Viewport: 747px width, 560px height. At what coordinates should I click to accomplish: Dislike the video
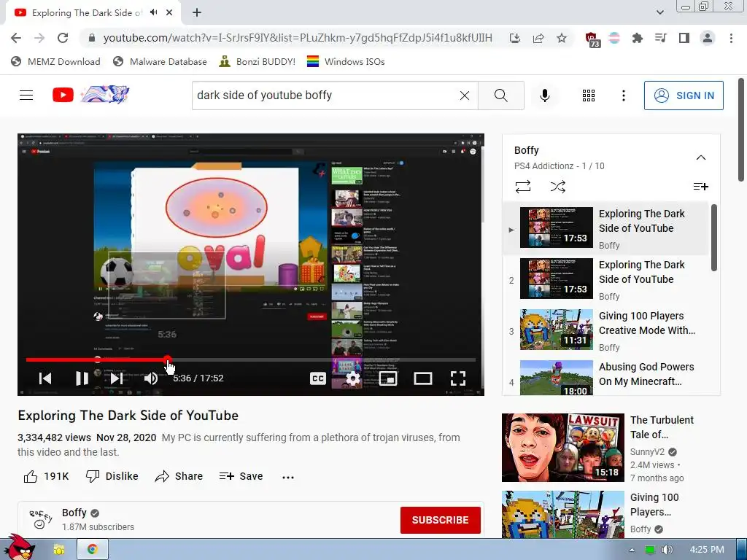click(112, 476)
